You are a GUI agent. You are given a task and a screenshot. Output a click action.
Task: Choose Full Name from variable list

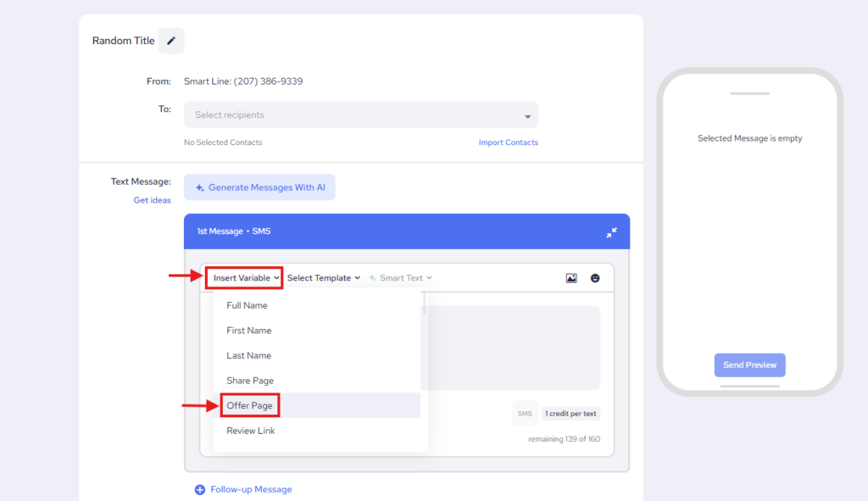[247, 305]
